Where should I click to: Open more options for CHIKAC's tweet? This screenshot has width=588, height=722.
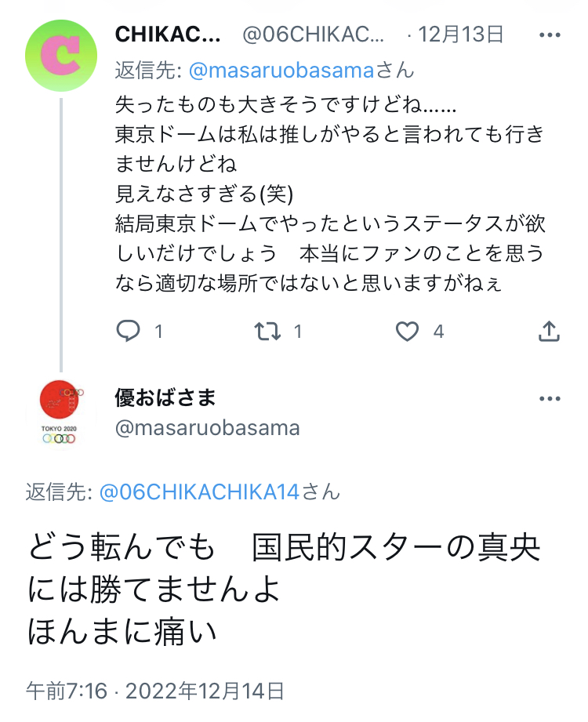(550, 35)
